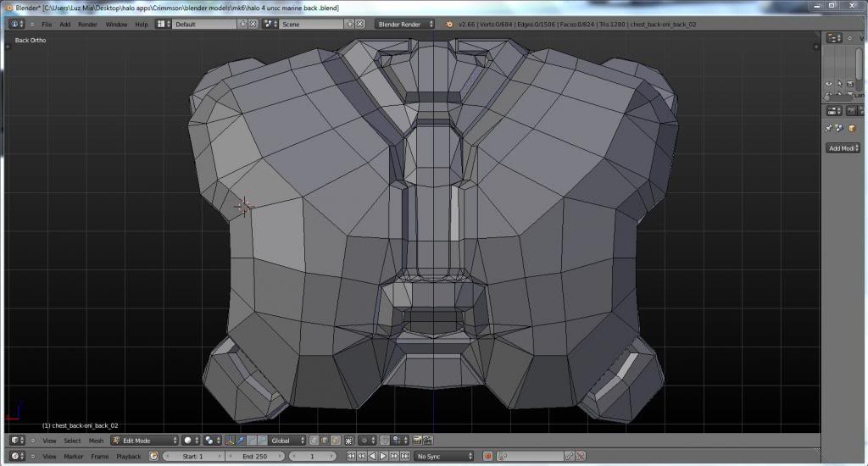
Task: Open the snap element selector
Action: tap(400, 441)
